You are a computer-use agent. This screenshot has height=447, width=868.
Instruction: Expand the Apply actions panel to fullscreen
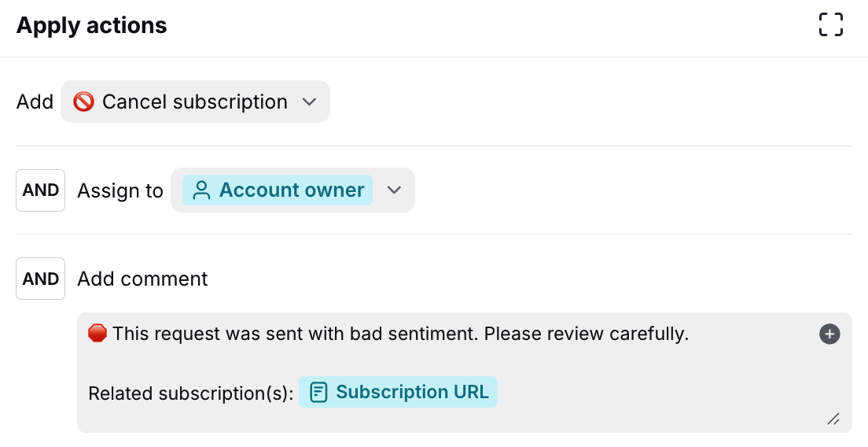(x=830, y=24)
